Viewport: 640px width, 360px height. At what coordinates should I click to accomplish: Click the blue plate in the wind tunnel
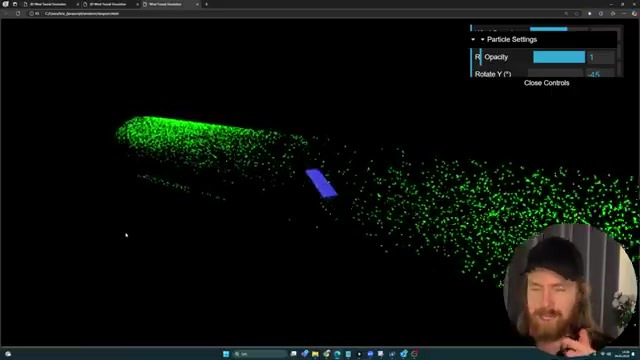(x=321, y=183)
